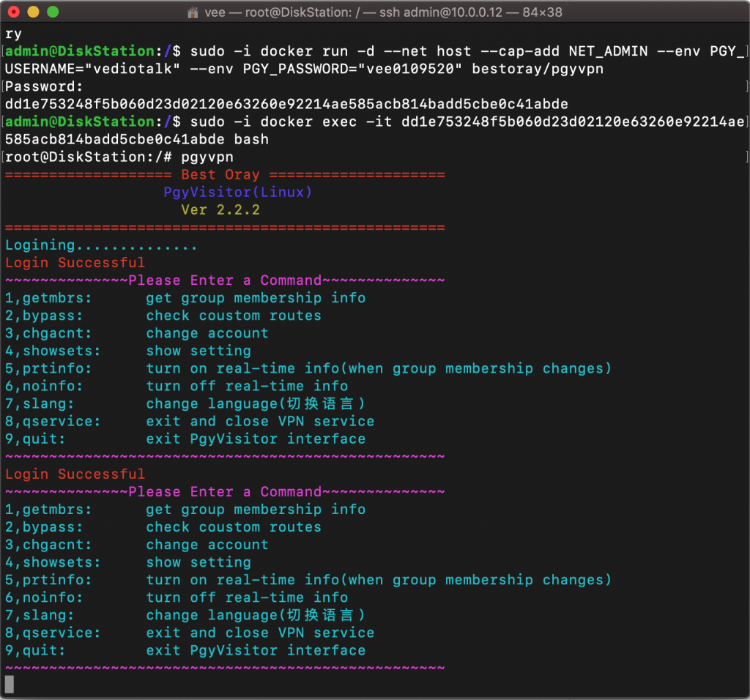Click the red 'Best Oray' banner text
750x700 pixels.
tap(220, 174)
